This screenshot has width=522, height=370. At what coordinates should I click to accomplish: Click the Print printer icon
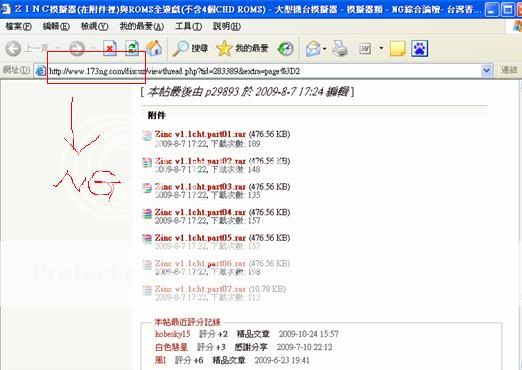[340, 49]
